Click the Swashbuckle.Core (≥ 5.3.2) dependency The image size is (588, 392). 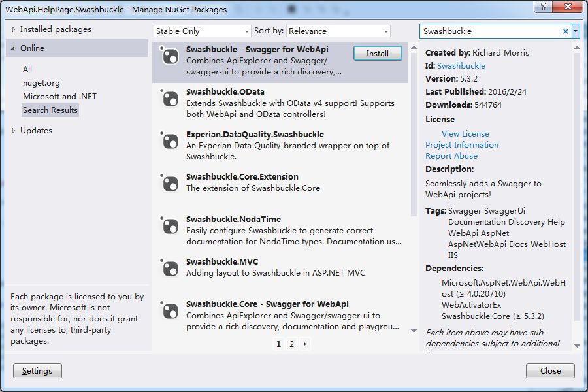coord(493,316)
